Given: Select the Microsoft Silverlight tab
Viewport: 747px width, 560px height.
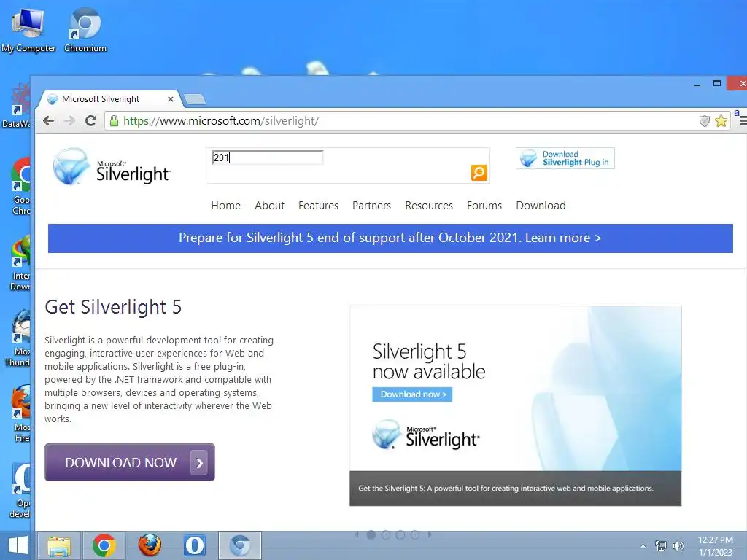Looking at the screenshot, I should [109, 99].
